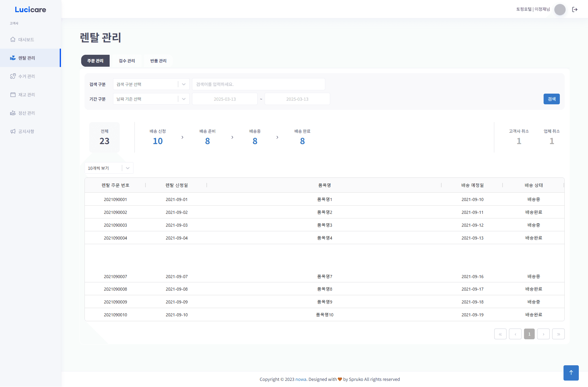
Task: Click the search keyword input field
Action: [258, 84]
